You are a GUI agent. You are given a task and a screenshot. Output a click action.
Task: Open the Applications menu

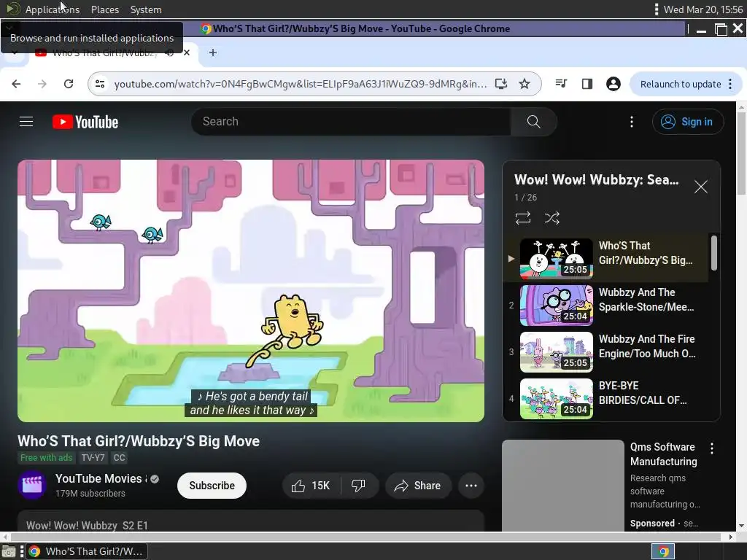53,9
